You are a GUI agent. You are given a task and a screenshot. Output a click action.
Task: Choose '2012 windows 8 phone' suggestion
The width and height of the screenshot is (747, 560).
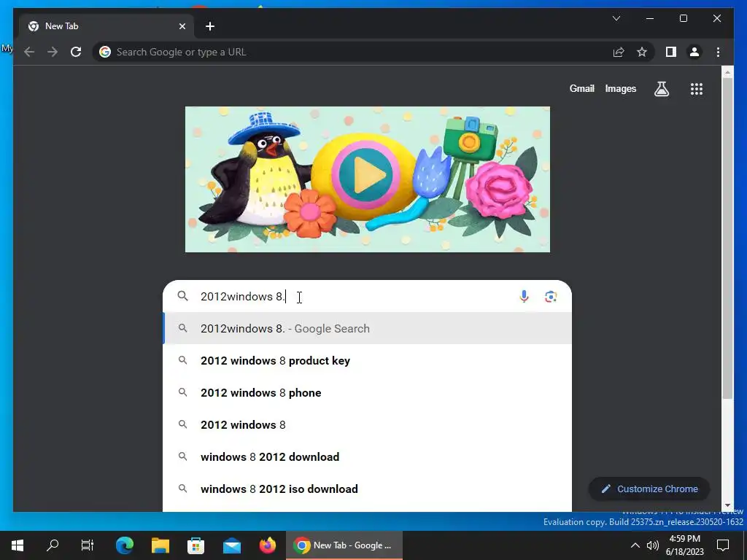(367, 392)
